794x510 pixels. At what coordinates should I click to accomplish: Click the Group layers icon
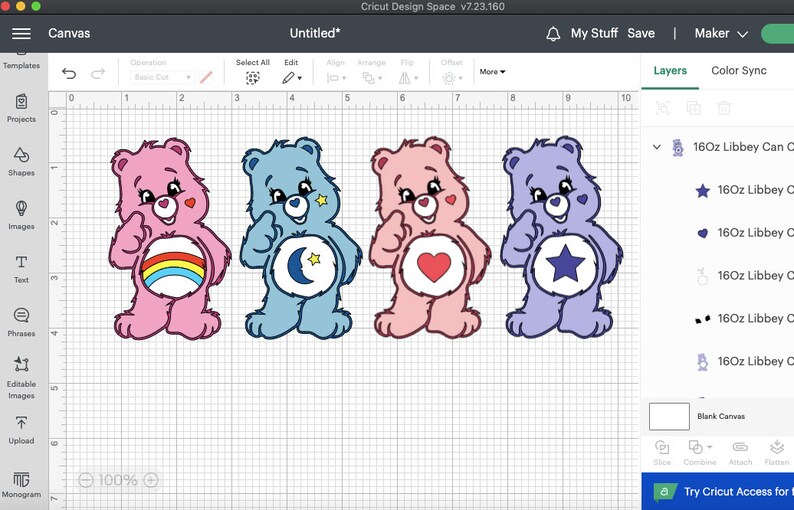[x=663, y=108]
